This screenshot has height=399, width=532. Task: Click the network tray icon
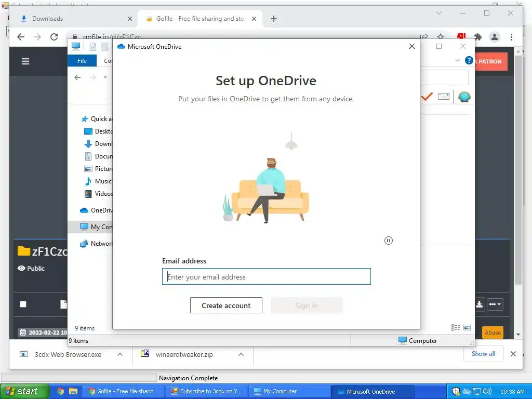477,392
